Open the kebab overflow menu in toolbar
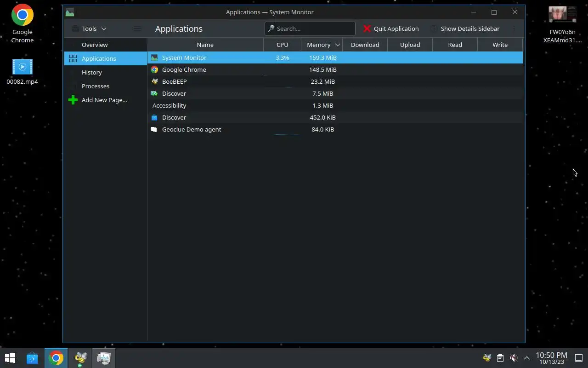 pyautogui.click(x=514, y=29)
